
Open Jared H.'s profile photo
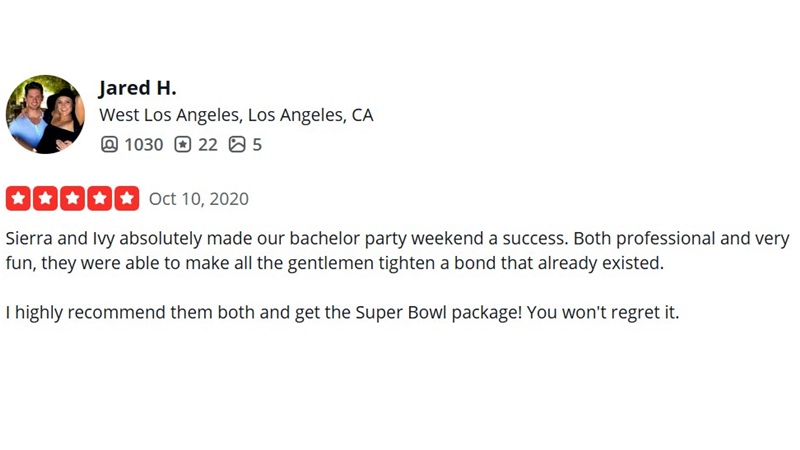[x=45, y=114]
